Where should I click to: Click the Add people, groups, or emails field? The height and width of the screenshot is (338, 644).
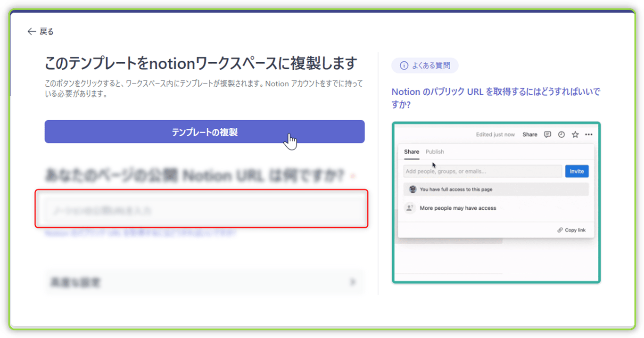(483, 172)
